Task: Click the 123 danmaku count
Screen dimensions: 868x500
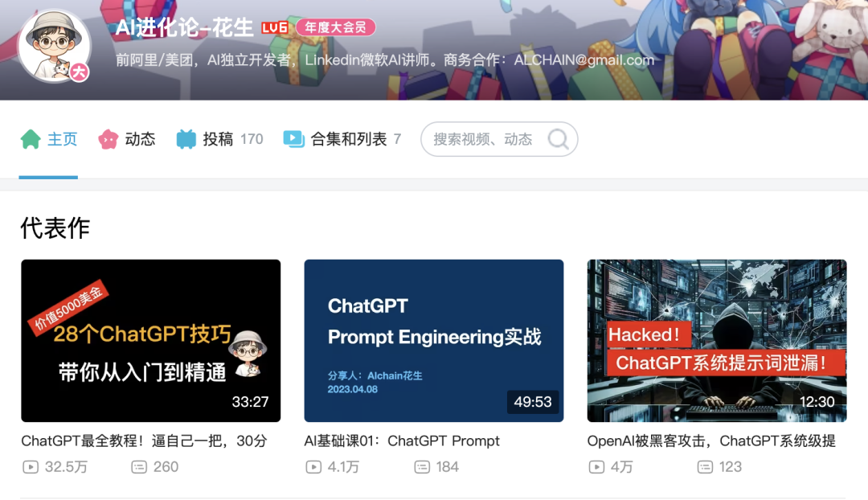Action: click(730, 467)
